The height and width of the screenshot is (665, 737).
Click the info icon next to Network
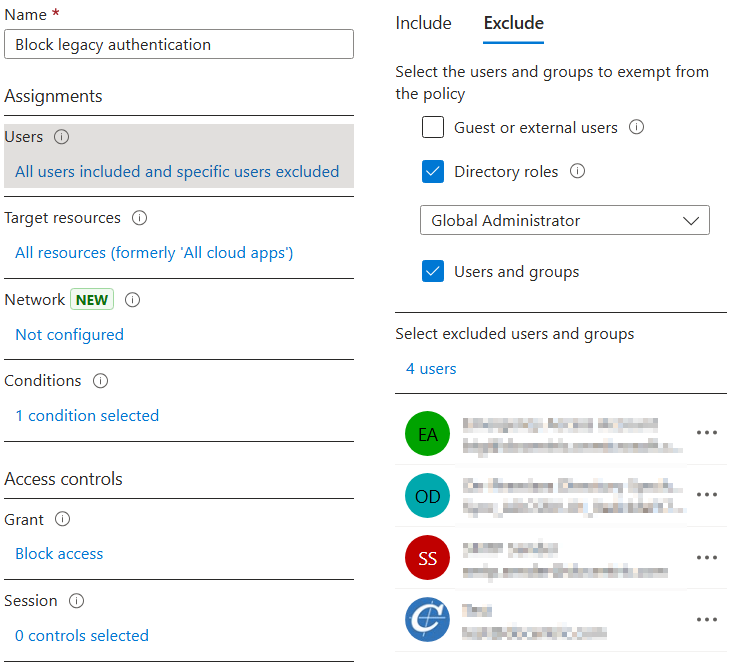point(133,300)
